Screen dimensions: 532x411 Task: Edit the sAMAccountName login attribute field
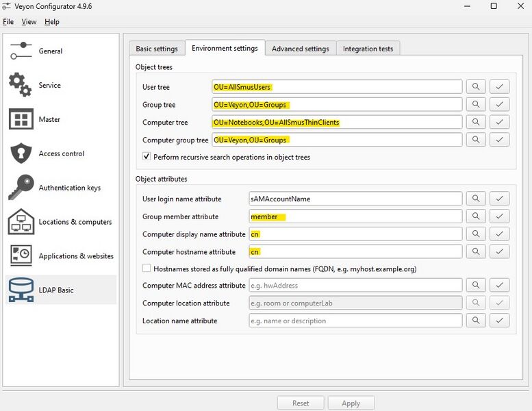pyautogui.click(x=355, y=199)
